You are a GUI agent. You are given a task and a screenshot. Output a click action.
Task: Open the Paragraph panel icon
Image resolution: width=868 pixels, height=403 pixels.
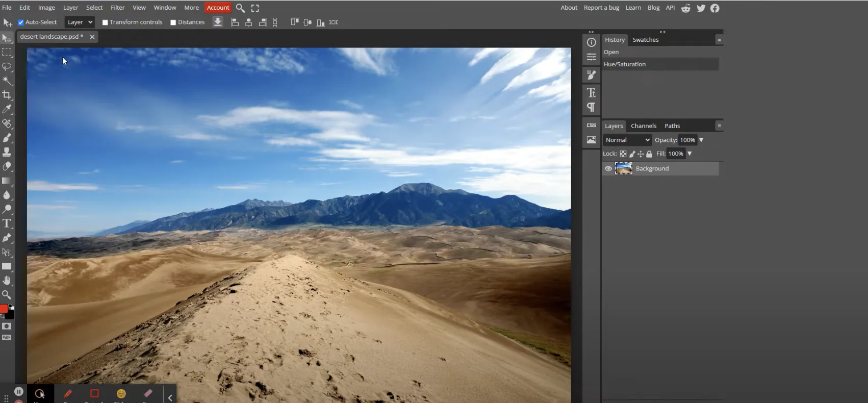(x=591, y=107)
